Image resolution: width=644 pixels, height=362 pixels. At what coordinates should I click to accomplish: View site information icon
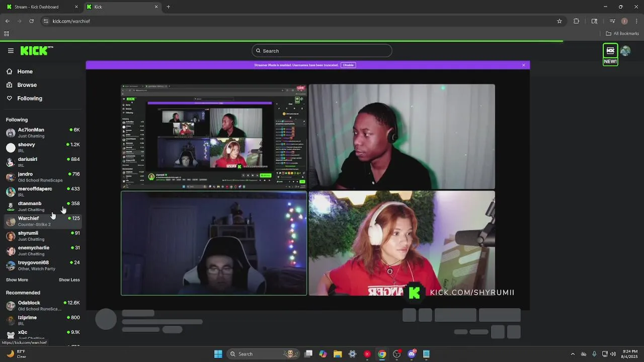[46, 21]
